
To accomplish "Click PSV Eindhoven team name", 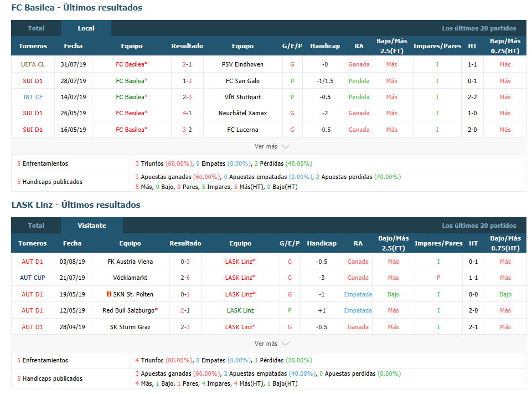I will coord(242,64).
